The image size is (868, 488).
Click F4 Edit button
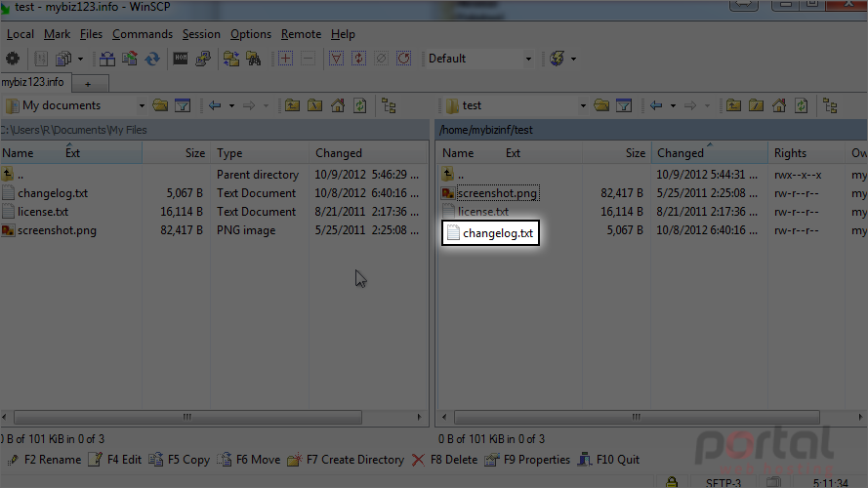point(115,460)
